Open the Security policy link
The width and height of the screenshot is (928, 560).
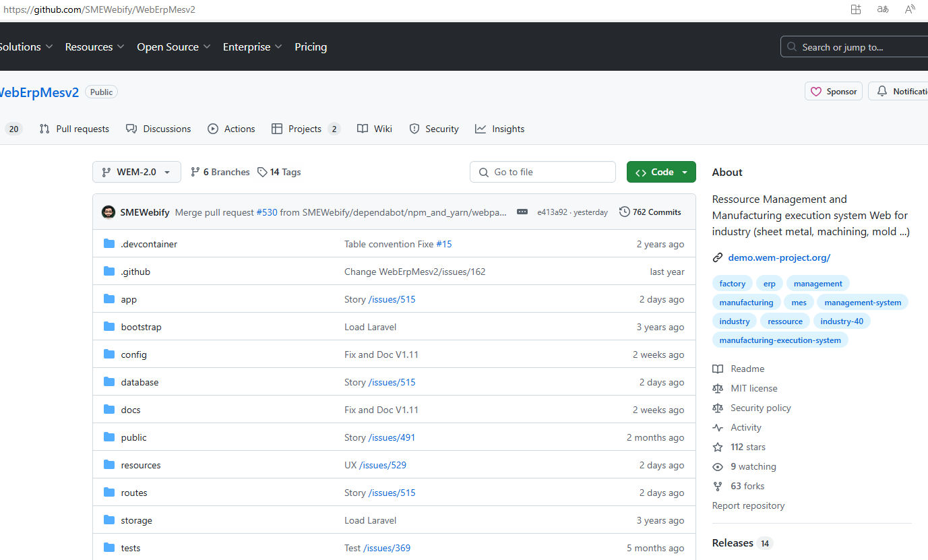coord(760,408)
